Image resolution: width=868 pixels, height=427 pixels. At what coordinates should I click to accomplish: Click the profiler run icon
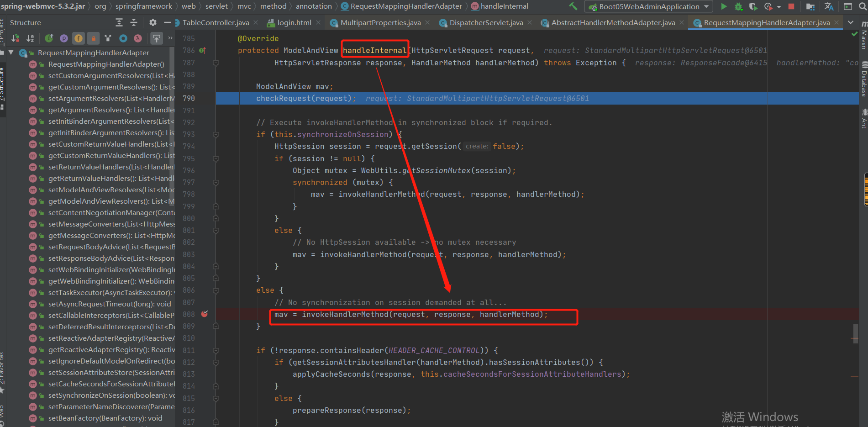point(768,6)
